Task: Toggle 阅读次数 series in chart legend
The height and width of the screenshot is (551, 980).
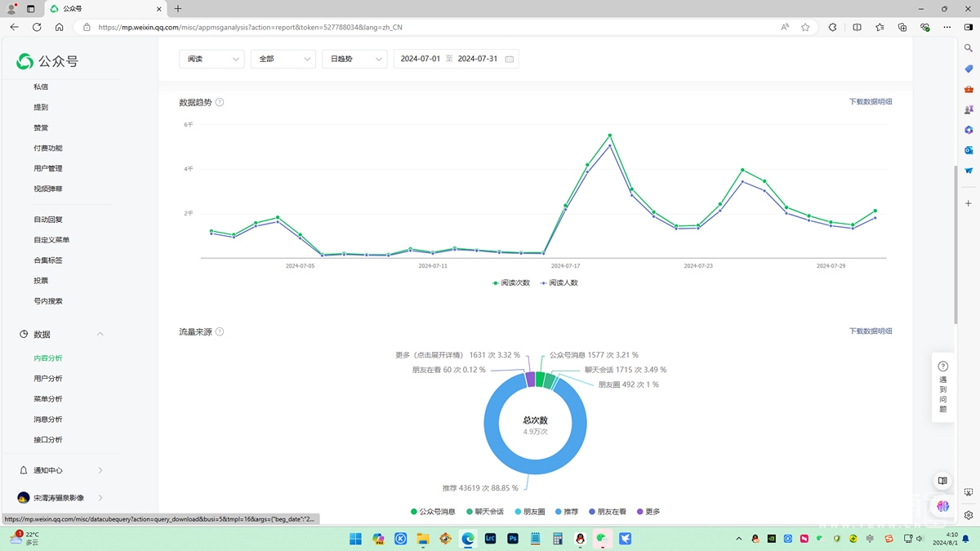Action: pos(511,282)
